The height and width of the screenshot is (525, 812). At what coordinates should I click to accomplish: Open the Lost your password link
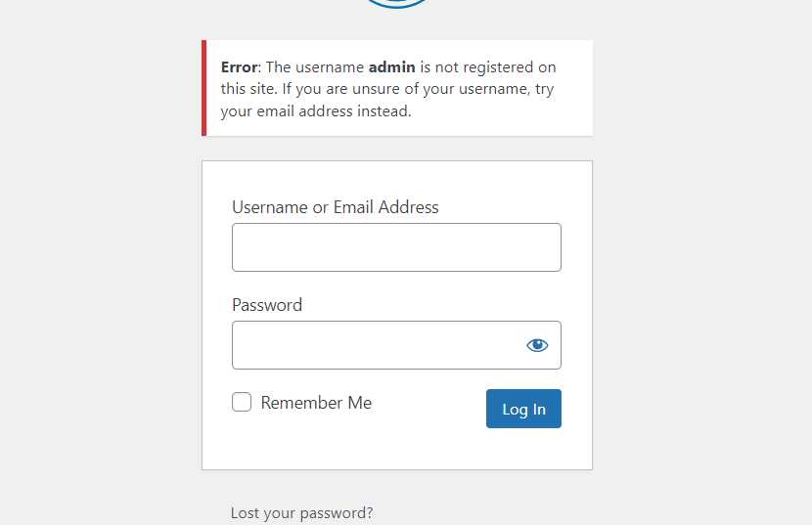301,512
